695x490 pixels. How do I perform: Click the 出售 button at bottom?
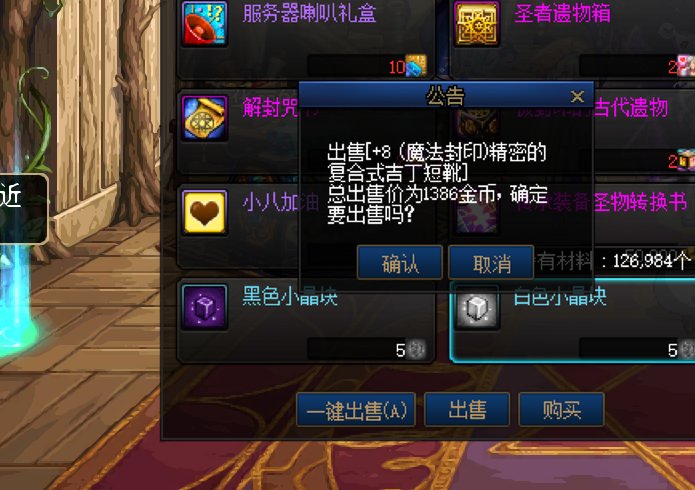pyautogui.click(x=467, y=410)
